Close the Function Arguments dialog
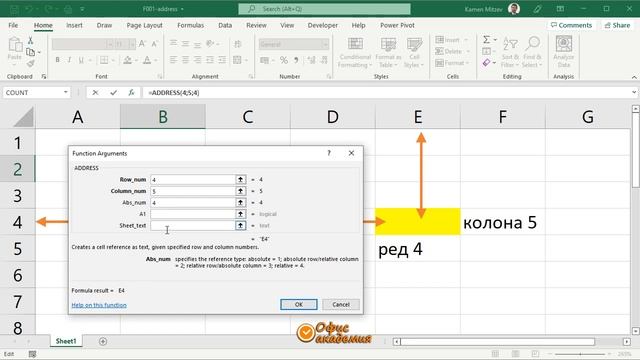640x360 pixels. (351, 153)
